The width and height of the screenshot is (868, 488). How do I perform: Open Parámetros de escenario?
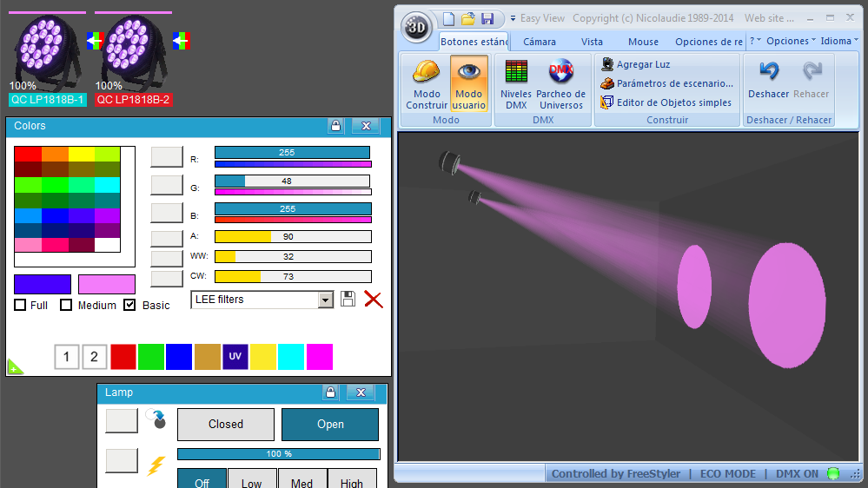click(x=667, y=83)
